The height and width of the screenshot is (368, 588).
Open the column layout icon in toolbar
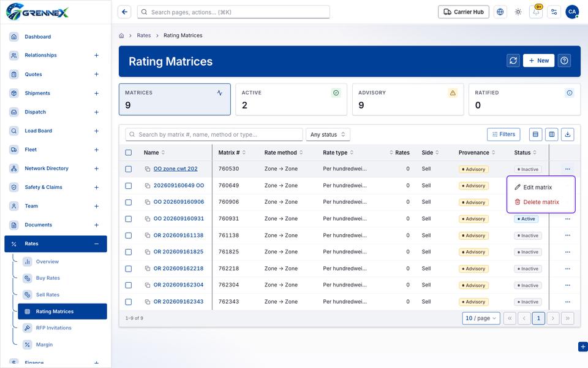552,134
